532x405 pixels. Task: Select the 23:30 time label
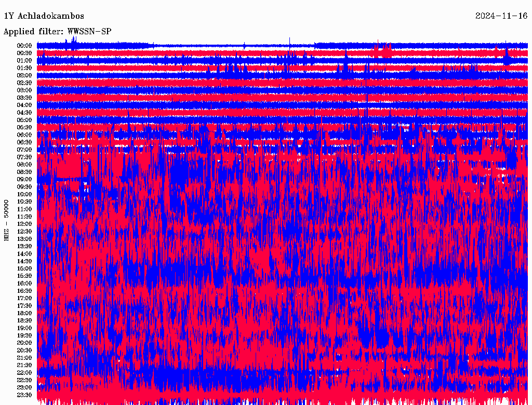tap(24, 395)
